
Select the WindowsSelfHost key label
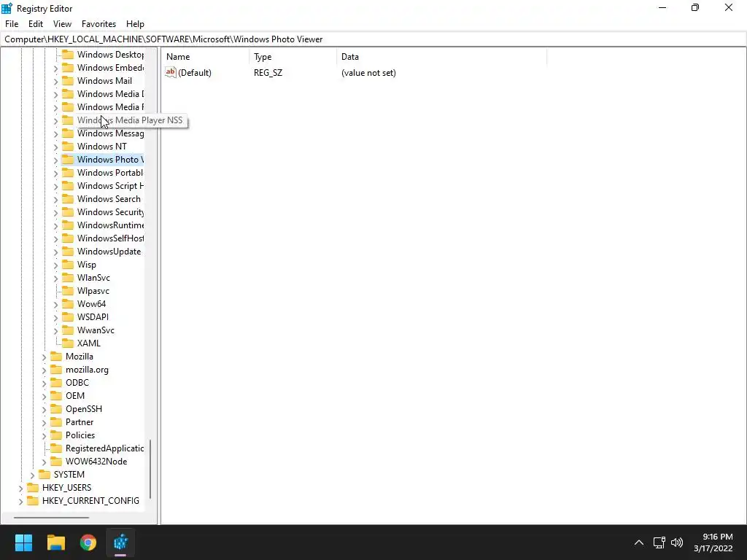click(110, 238)
